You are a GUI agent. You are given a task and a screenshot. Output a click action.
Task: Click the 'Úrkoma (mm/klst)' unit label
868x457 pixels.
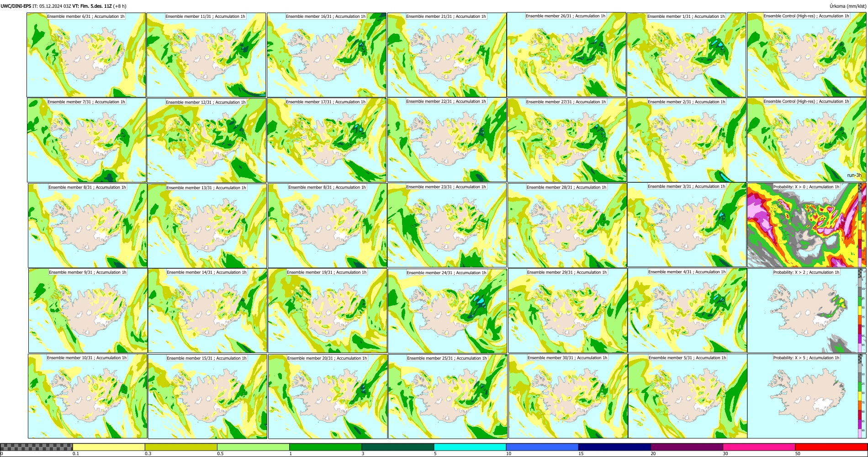(847, 6)
